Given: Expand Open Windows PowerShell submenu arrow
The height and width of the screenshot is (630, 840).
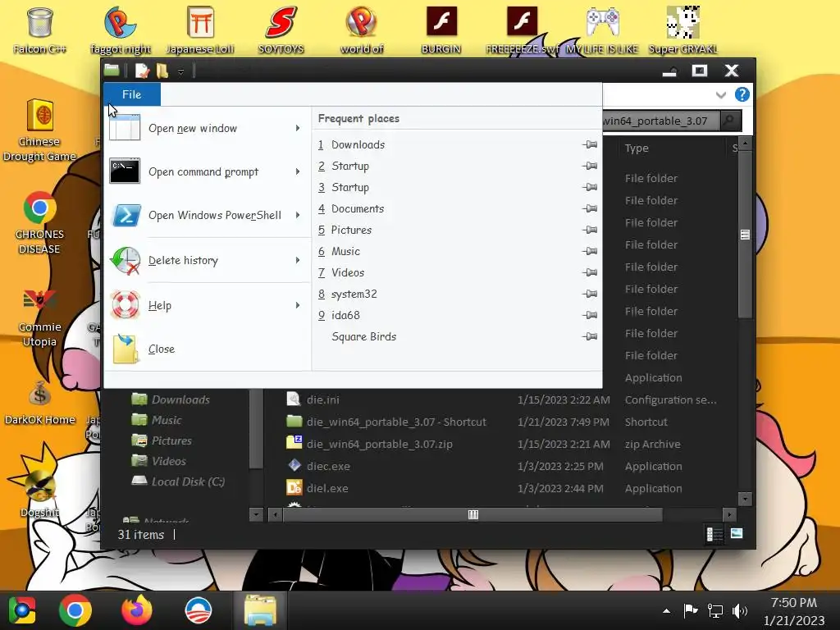Looking at the screenshot, I should (298, 215).
